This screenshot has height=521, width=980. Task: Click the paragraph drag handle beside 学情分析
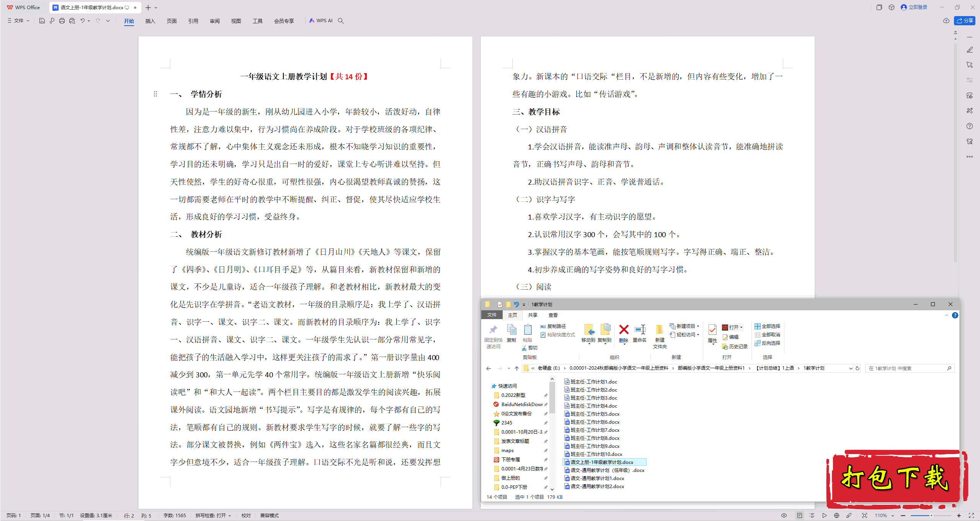155,94
